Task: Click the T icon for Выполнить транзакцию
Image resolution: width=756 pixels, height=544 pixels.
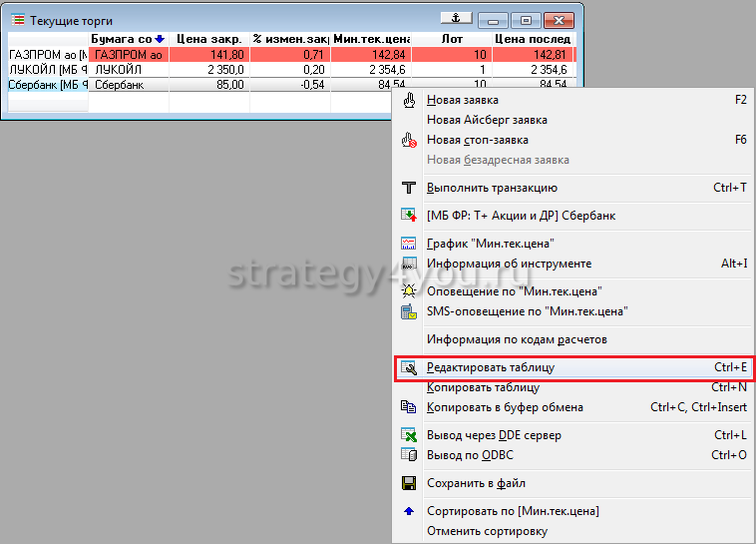Action: tap(408, 188)
